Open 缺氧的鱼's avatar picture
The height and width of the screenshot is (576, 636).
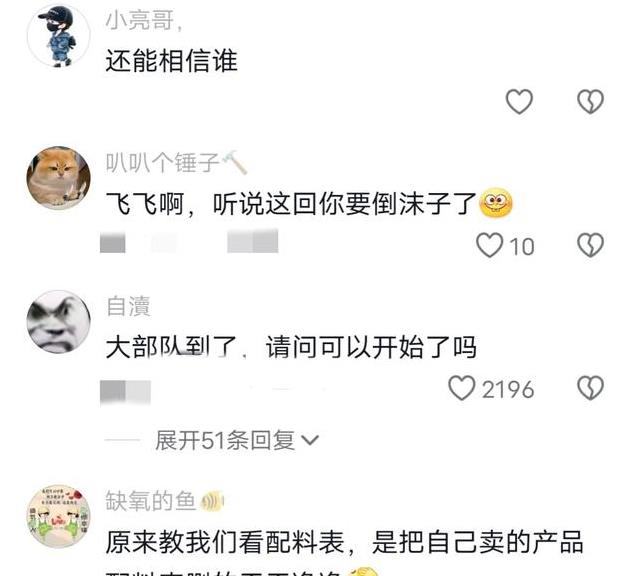pyautogui.click(x=59, y=516)
